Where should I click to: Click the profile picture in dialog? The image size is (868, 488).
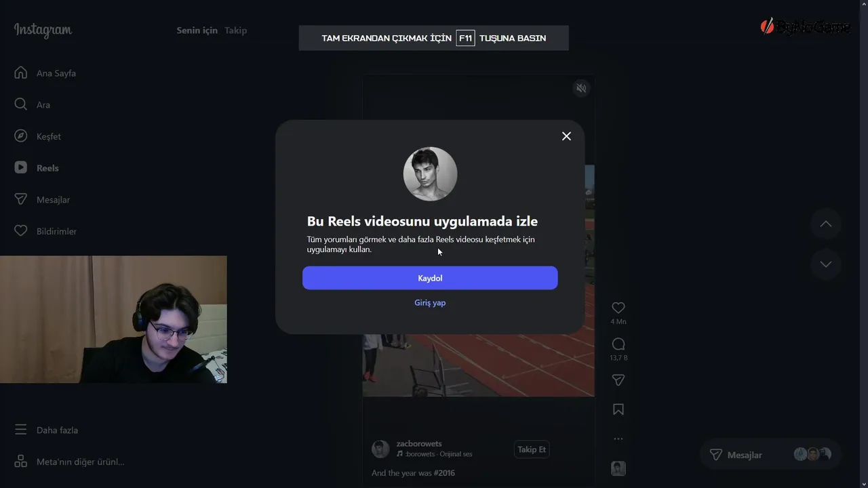coord(430,174)
